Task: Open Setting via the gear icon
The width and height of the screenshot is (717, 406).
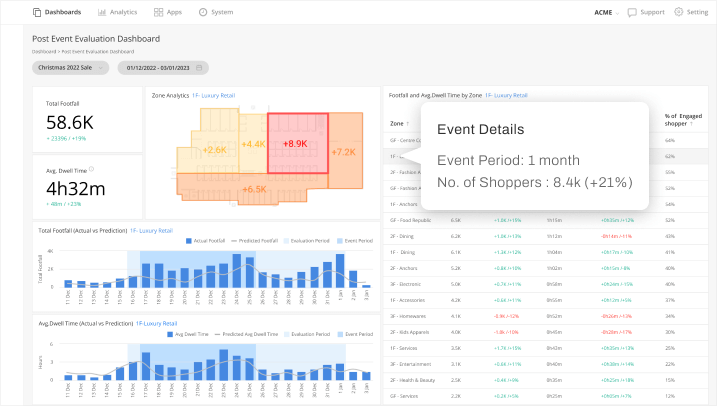Action: click(x=679, y=12)
